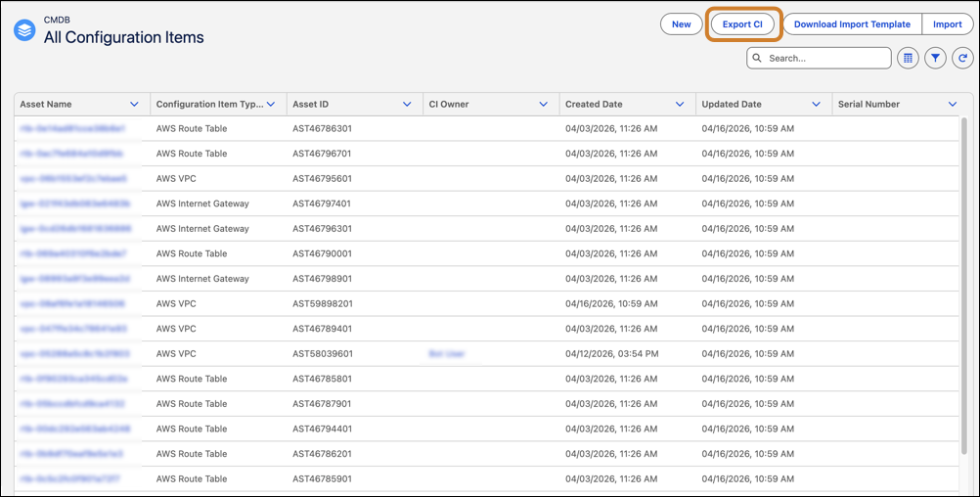980x497 pixels.
Task: Click AWS Internet Gateway in row AST46797401
Action: [x=202, y=203]
